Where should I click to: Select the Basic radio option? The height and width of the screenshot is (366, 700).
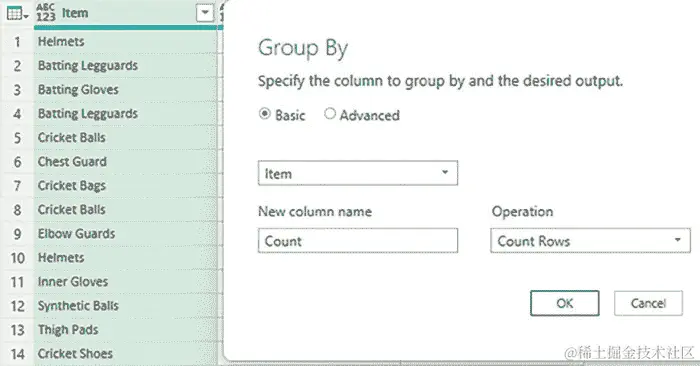[x=265, y=114]
